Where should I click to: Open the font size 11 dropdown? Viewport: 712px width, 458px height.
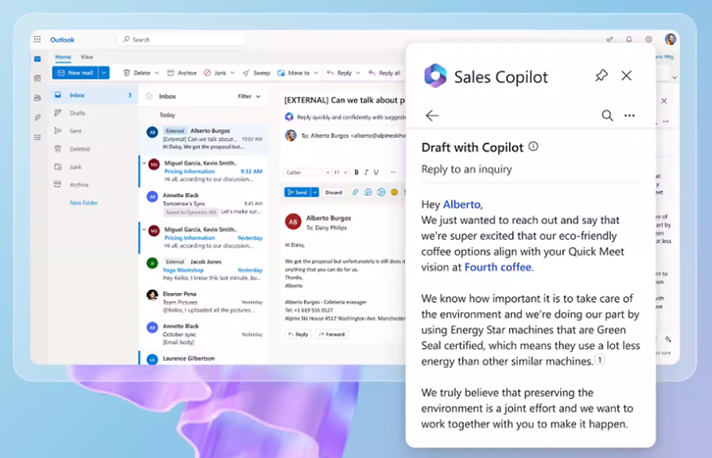(x=341, y=172)
